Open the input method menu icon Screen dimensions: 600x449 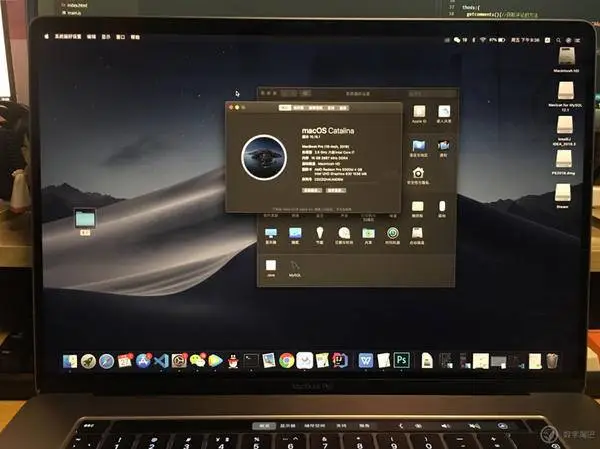pyautogui.click(x=548, y=40)
